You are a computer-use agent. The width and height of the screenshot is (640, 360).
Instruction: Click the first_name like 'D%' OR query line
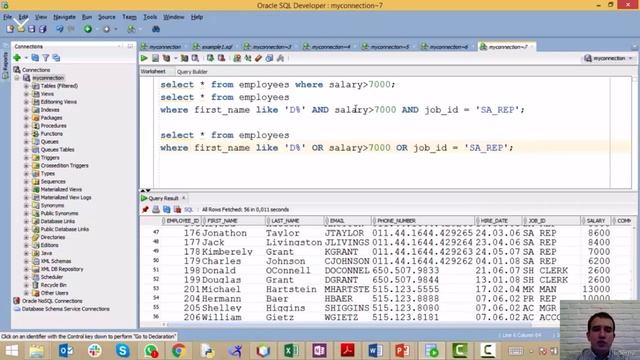[x=336, y=148]
